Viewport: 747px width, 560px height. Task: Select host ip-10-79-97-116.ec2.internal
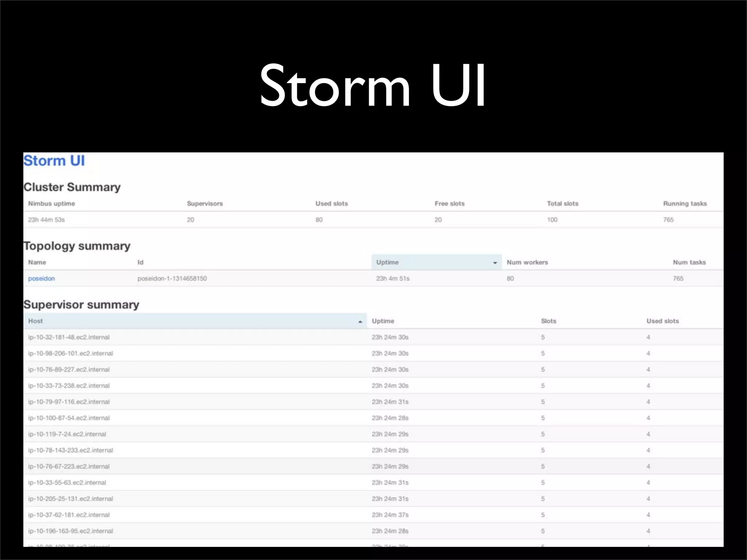click(69, 402)
